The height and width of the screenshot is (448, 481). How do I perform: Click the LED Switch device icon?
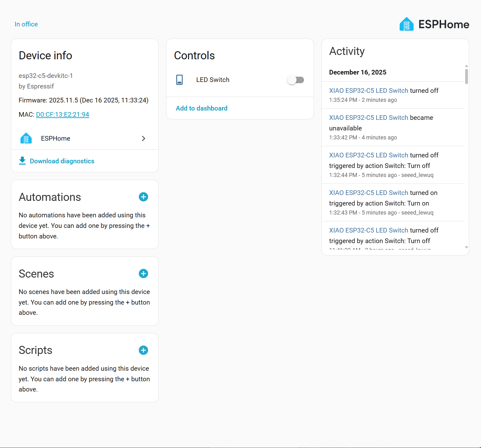[179, 80]
